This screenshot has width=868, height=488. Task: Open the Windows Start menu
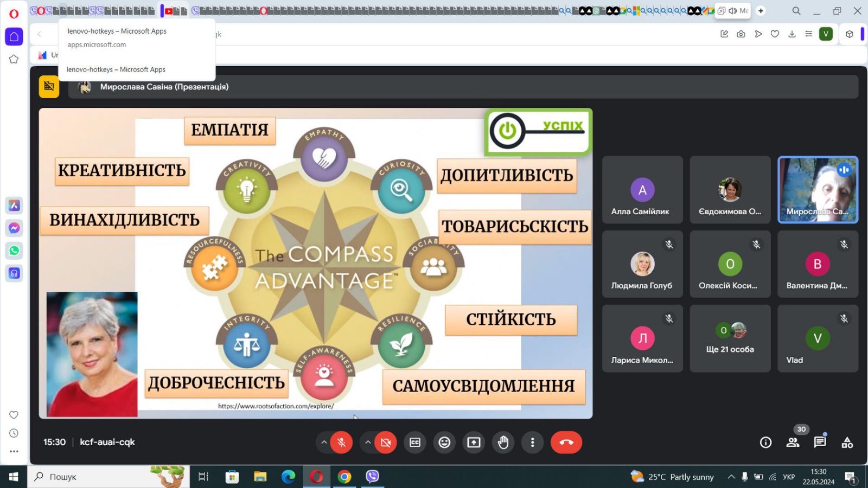pyautogui.click(x=14, y=477)
